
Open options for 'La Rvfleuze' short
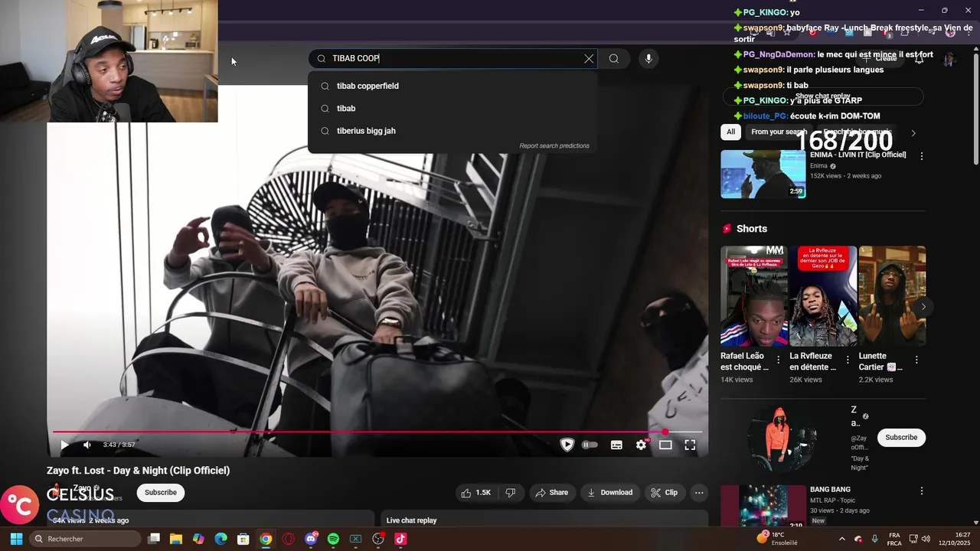[x=848, y=360]
